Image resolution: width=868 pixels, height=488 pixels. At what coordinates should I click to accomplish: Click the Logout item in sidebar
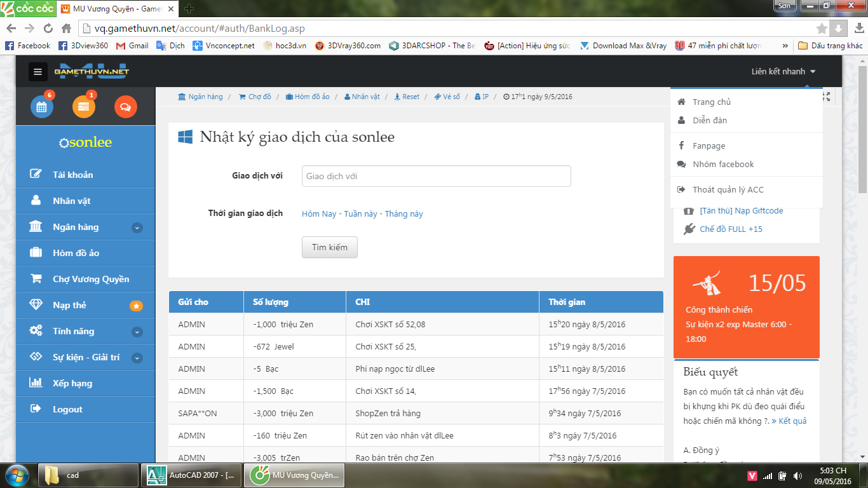tap(67, 409)
